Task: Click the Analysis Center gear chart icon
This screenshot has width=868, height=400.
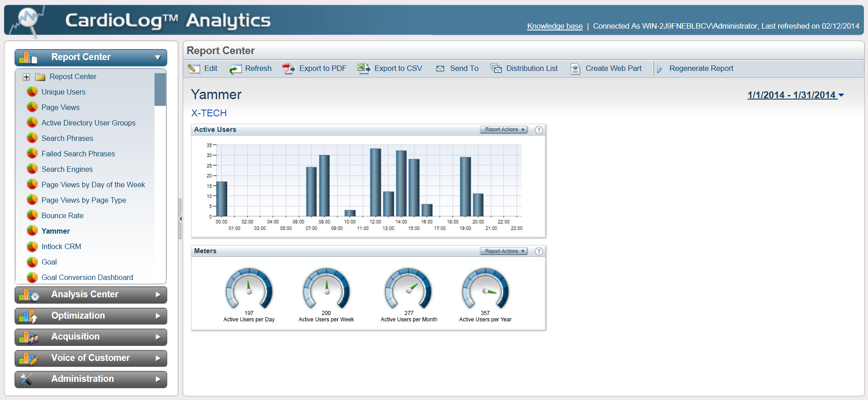Action: (x=29, y=295)
